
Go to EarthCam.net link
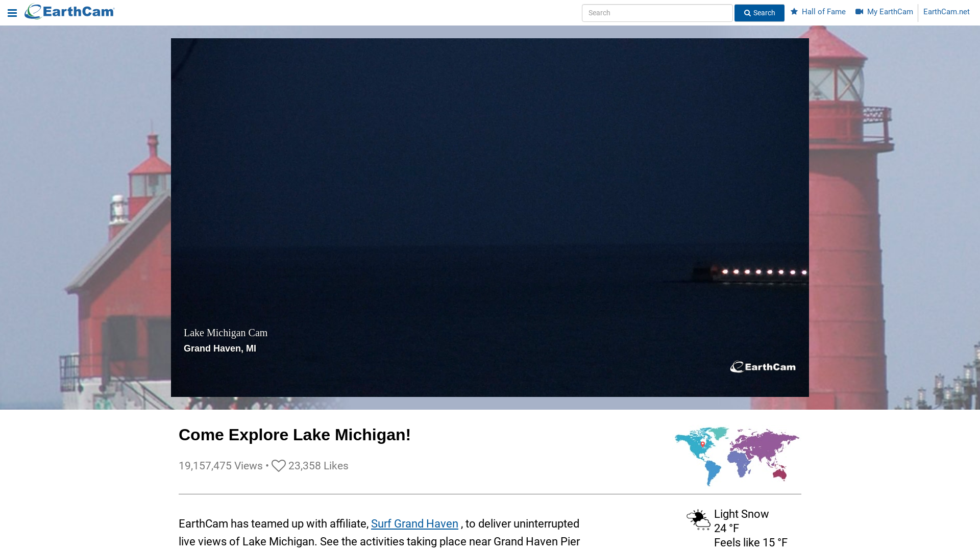click(x=946, y=12)
